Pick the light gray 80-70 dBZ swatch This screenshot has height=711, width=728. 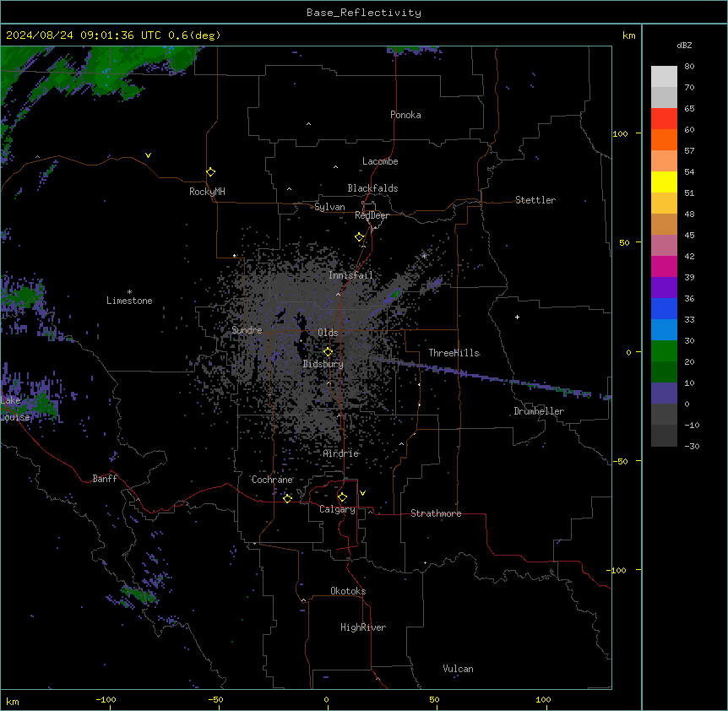point(664,77)
